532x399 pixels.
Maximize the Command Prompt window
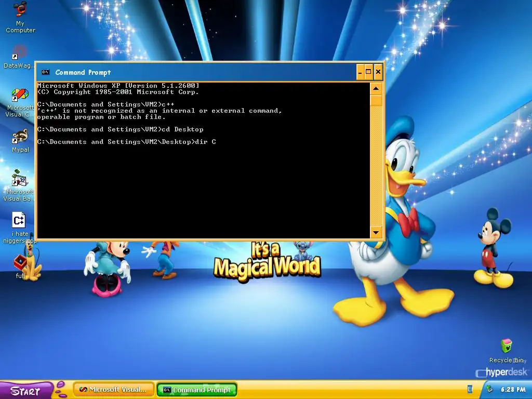[x=368, y=72]
